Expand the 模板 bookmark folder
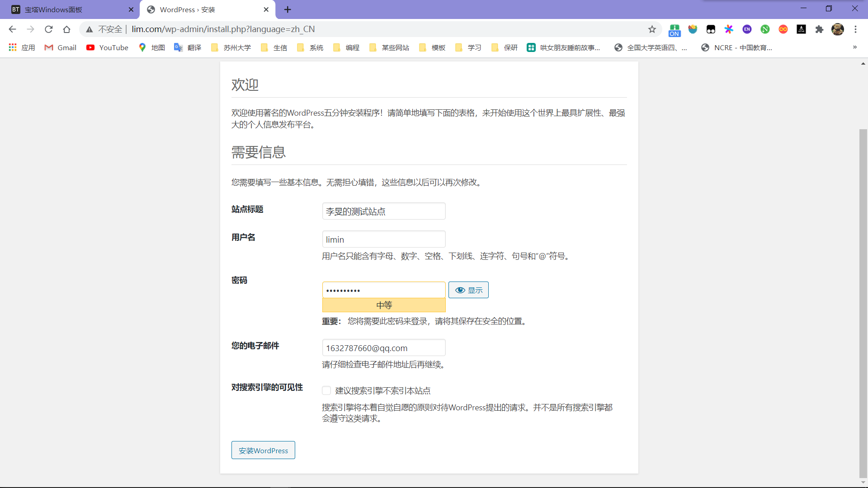Screen dimensions: 868x488 tap(432, 47)
